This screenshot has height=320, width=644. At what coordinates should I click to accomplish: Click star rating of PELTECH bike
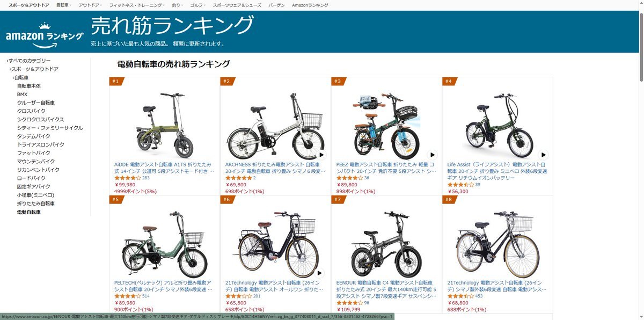[128, 296]
